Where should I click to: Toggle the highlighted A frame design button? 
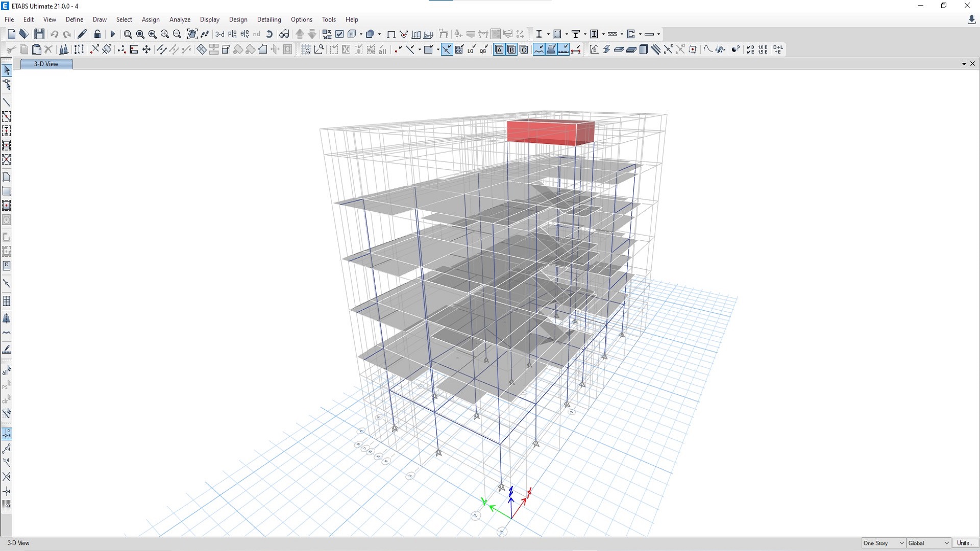pos(499,49)
